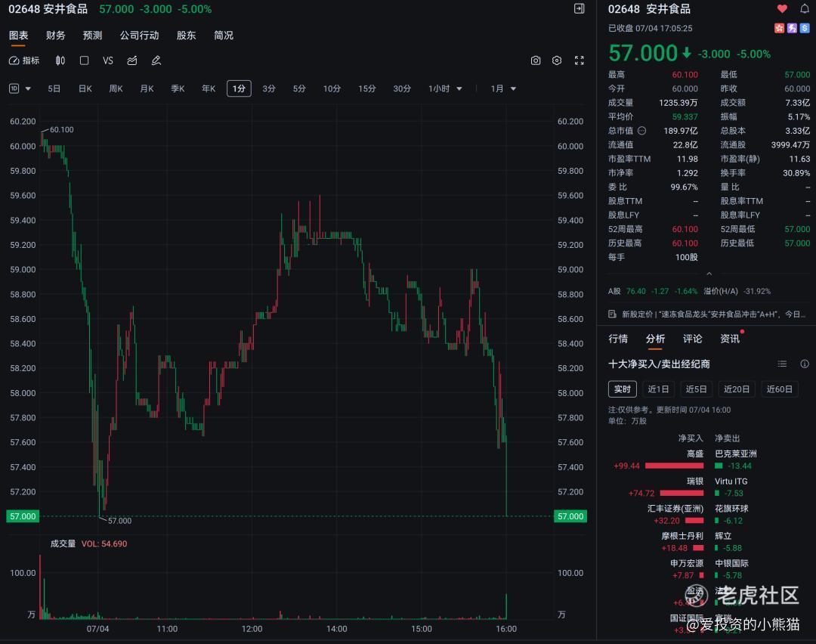Viewport: 816px width, 644px height.
Task: Open chart settings gear
Action: (557, 60)
